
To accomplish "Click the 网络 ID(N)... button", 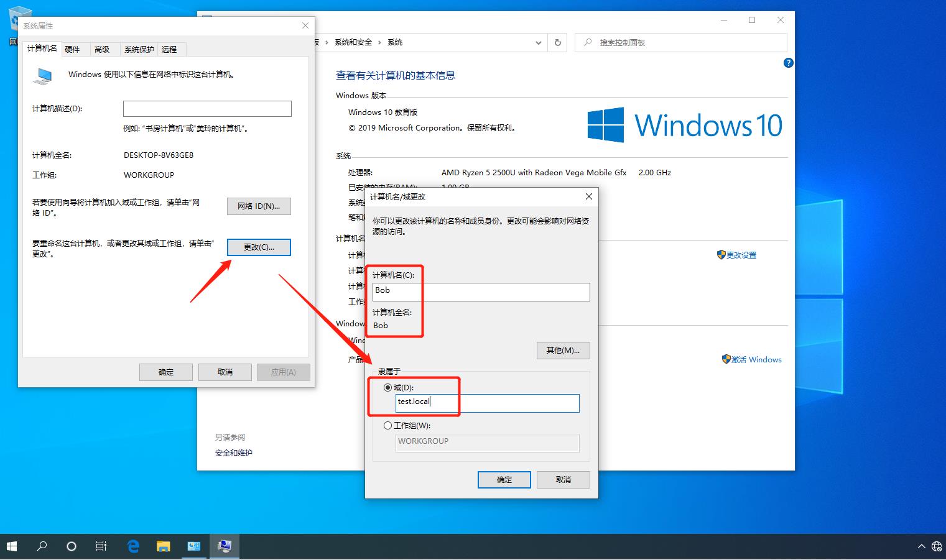I will [x=259, y=206].
